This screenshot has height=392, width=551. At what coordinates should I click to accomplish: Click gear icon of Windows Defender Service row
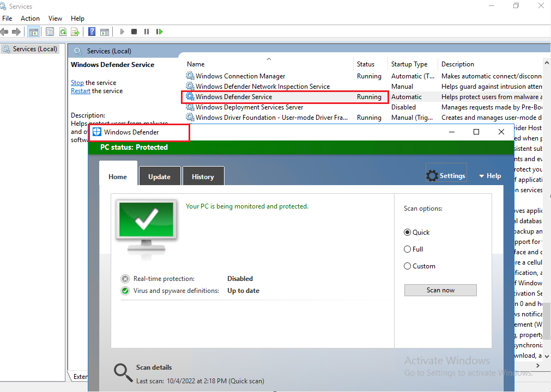pos(190,96)
